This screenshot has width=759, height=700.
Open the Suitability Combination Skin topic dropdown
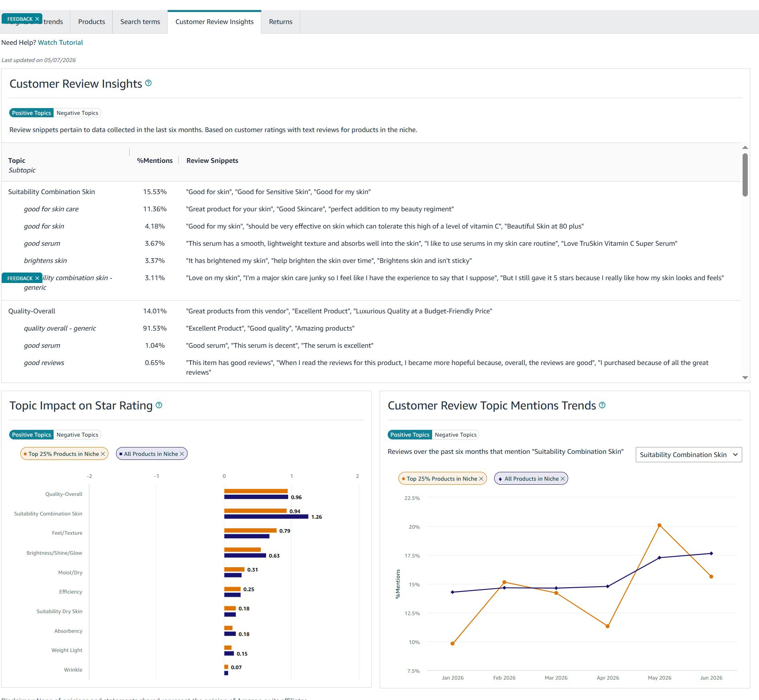pyautogui.click(x=689, y=455)
